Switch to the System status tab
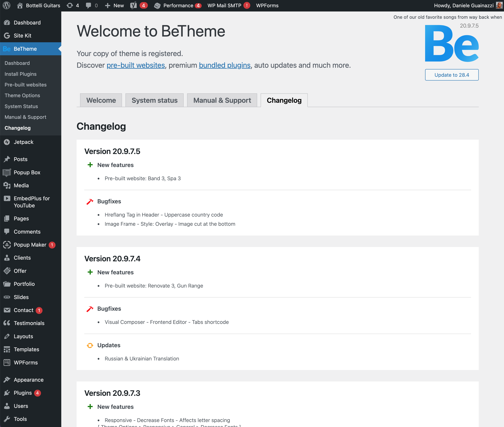Screen dimensions: 504x427 (154, 100)
